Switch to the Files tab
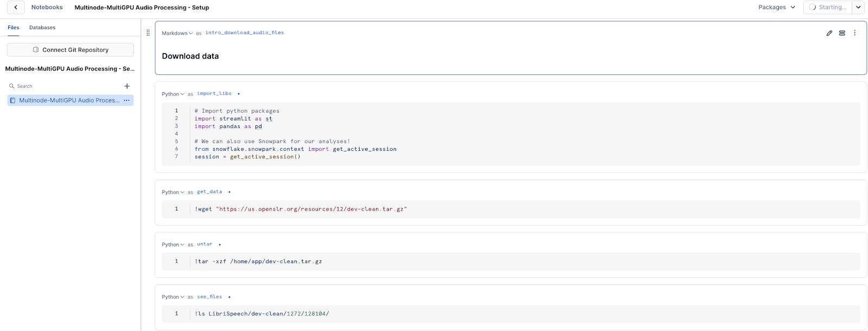 pos(14,27)
